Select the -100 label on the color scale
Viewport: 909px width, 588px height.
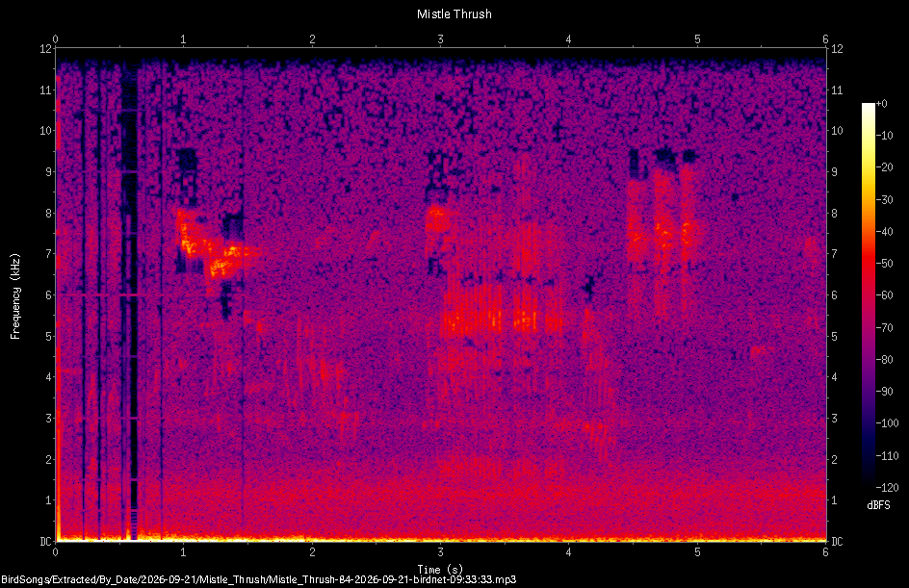(888, 423)
